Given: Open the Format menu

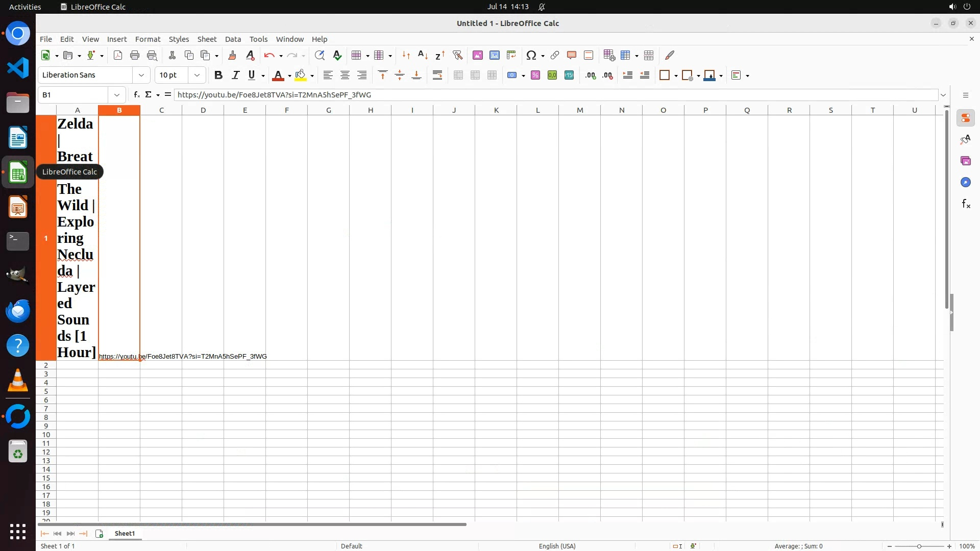Looking at the screenshot, I should (148, 39).
